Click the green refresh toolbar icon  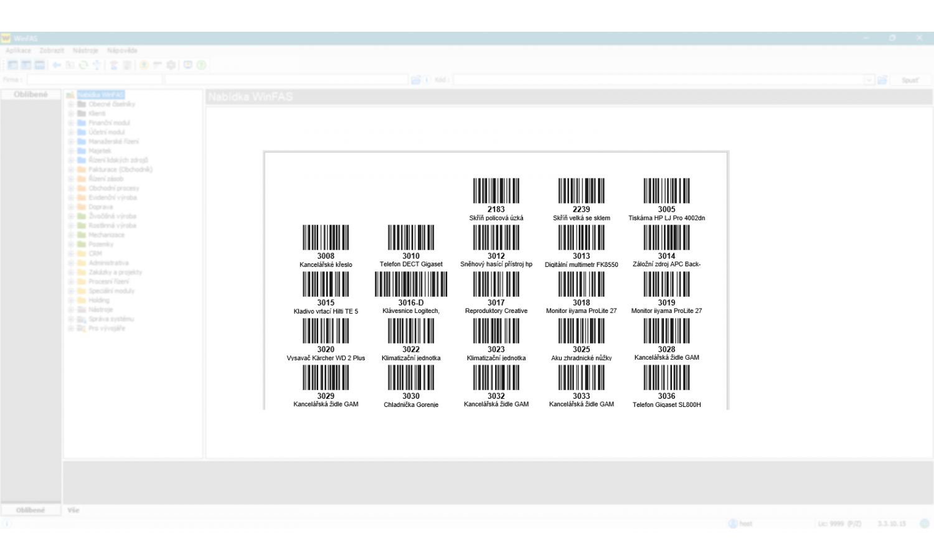click(83, 65)
